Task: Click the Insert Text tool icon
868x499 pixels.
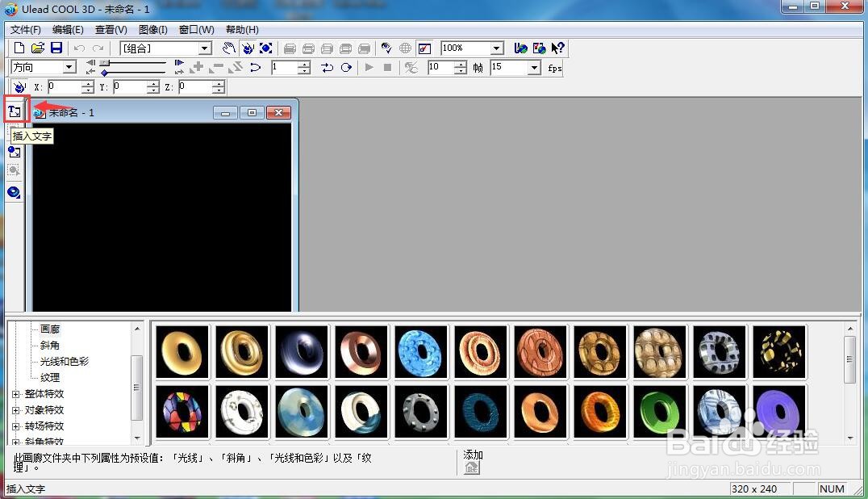Action: (15, 111)
